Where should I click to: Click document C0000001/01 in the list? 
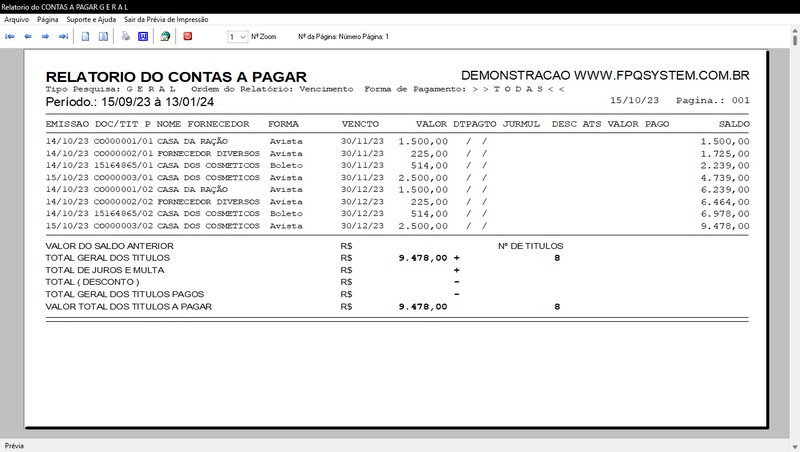tap(123, 141)
